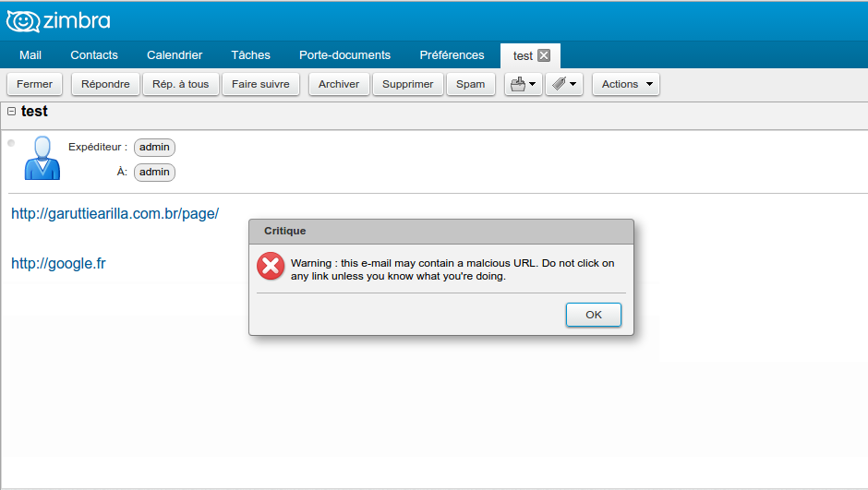Click the red error icon in dialog
This screenshot has height=490, width=868.
point(271,267)
